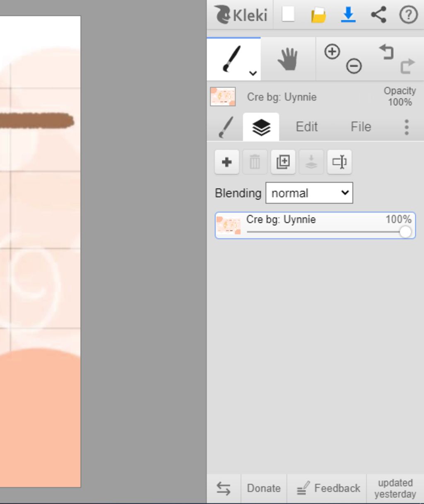
Task: Click the layer opacity slider handle
Action: (406, 232)
